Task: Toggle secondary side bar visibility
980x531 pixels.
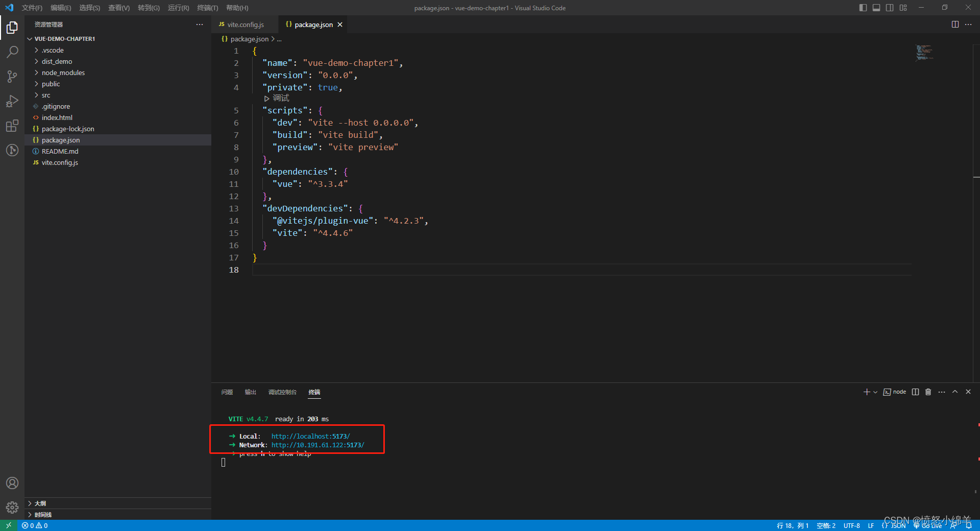Action: pyautogui.click(x=890, y=8)
